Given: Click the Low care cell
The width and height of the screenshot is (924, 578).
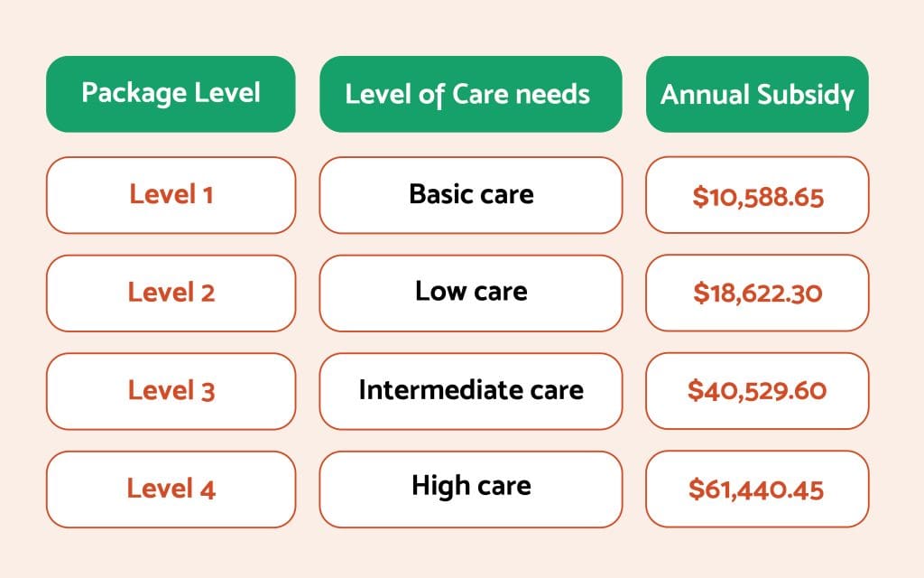Looking at the screenshot, I should [x=471, y=294].
